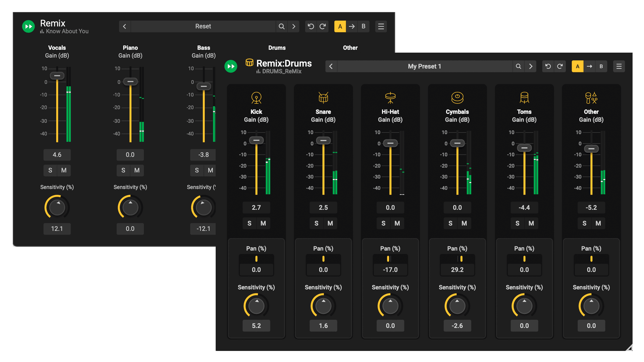Mute the Snare channel
The height and width of the screenshot is (362, 644).
click(x=330, y=223)
